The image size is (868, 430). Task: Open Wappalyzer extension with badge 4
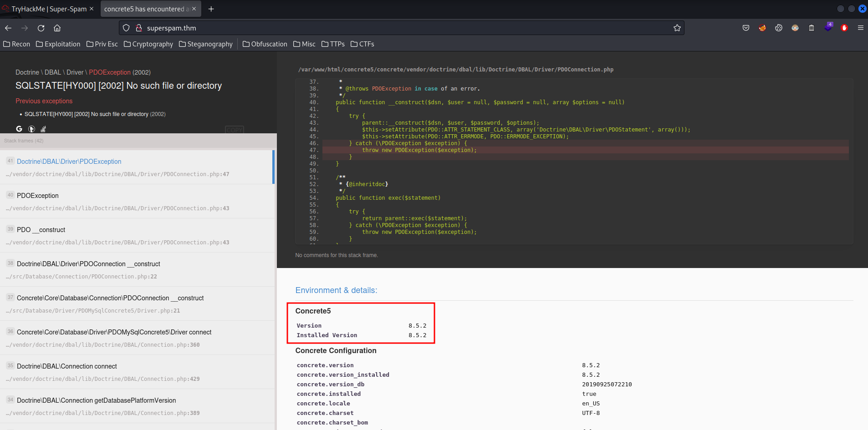click(828, 27)
